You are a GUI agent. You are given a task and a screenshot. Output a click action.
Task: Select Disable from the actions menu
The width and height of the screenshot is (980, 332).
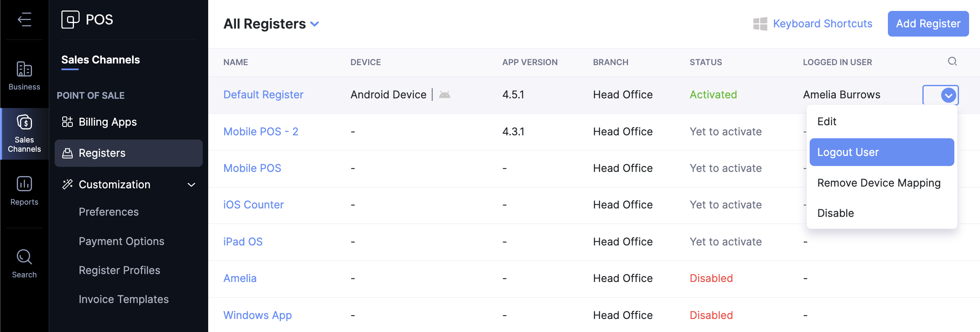pos(835,213)
